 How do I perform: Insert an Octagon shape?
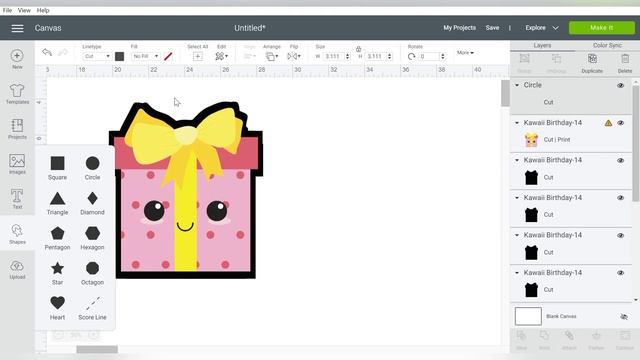(92, 273)
